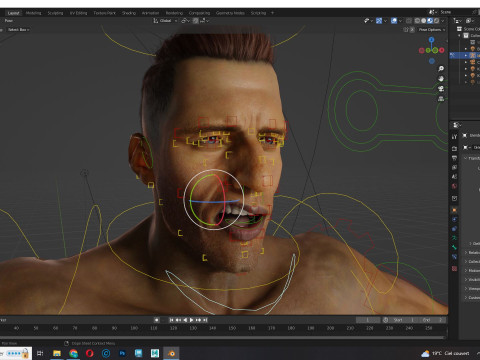Open the Scene properties tab icon
This screenshot has height=360, width=480.
pos(454,177)
